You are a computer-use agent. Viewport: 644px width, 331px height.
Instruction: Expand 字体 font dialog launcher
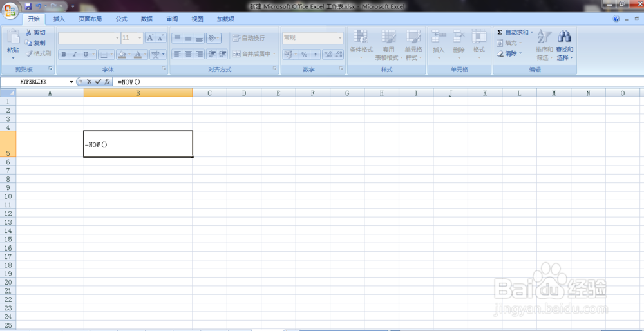click(x=164, y=69)
